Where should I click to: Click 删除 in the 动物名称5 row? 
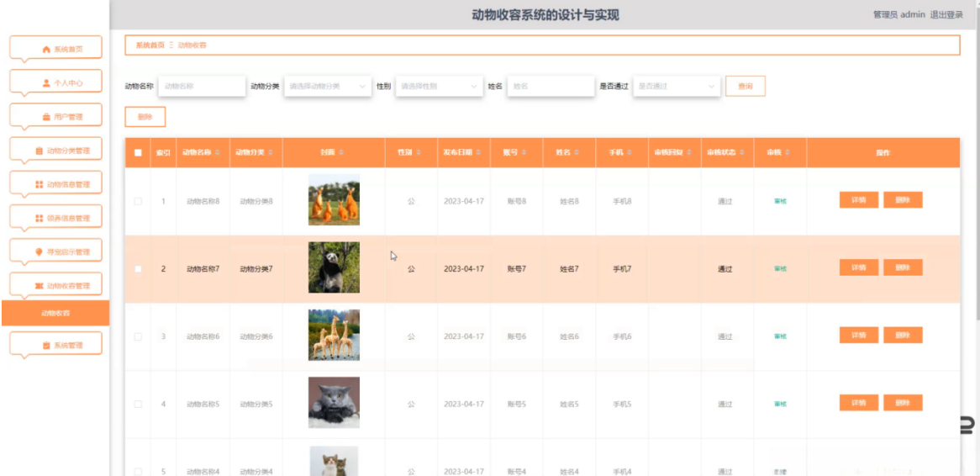click(904, 403)
